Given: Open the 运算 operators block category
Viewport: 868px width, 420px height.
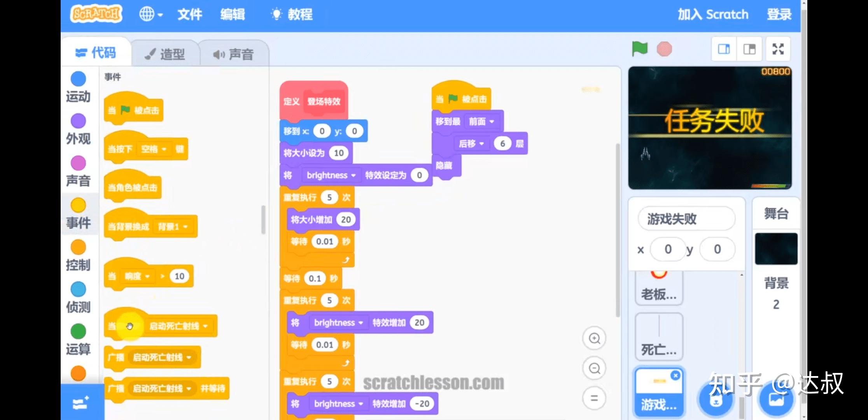Looking at the screenshot, I should point(79,339).
